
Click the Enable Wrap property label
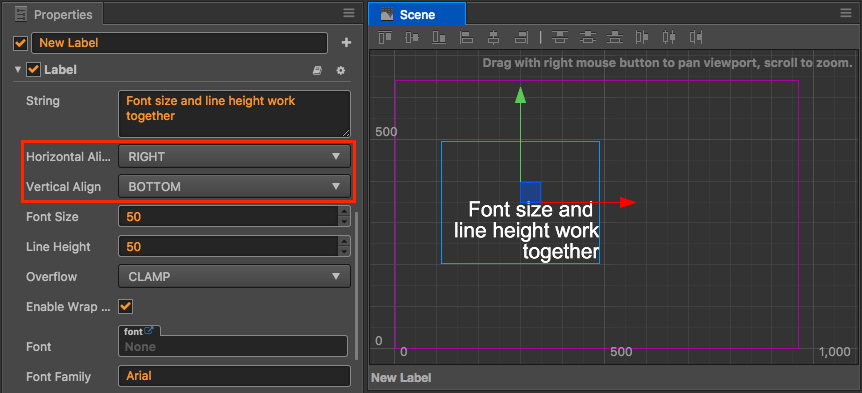point(68,307)
